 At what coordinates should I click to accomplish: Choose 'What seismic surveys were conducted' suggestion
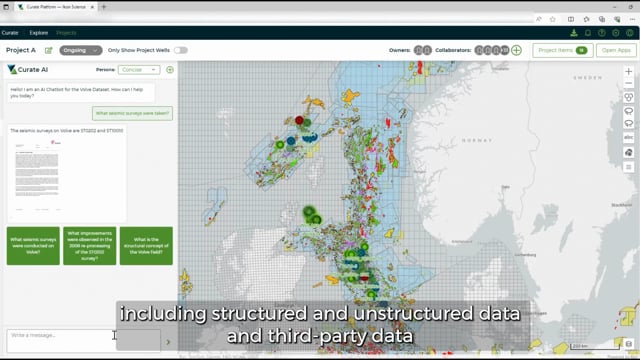coord(33,246)
